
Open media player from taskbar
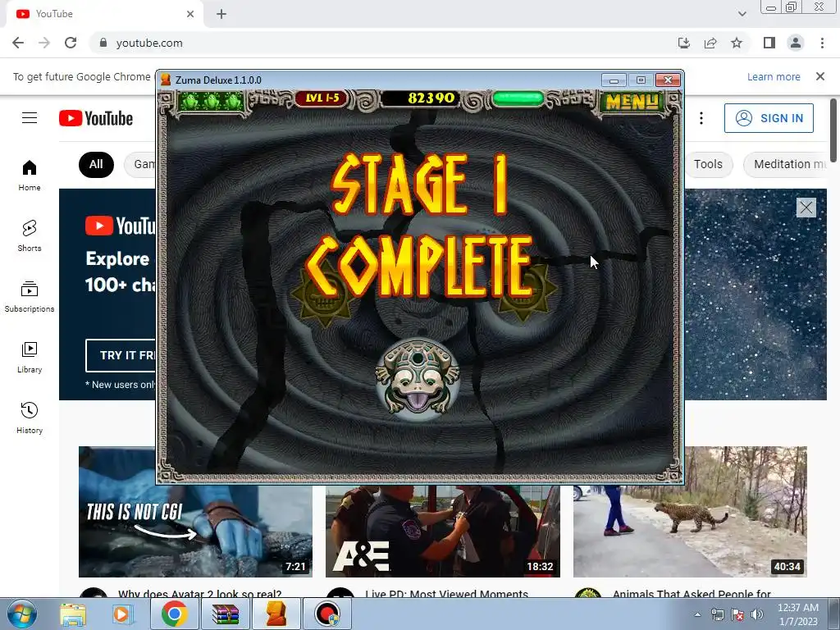121,614
